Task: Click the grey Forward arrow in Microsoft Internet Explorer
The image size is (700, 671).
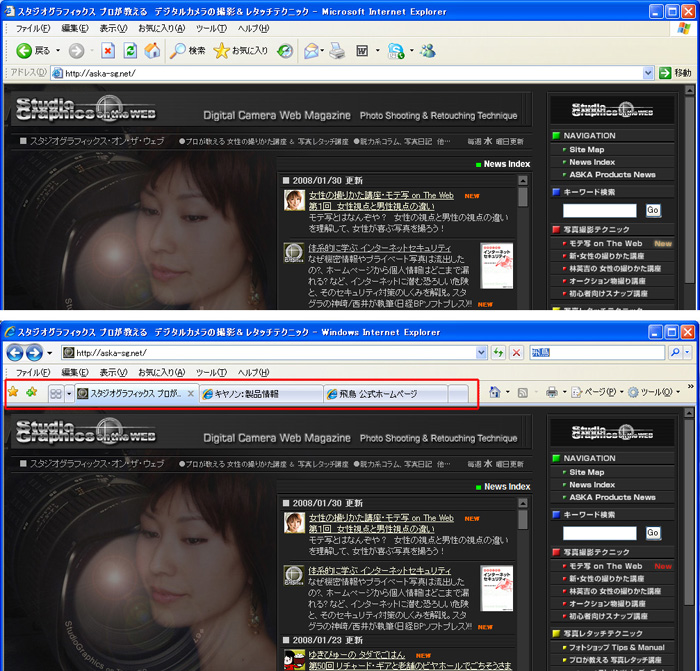Action: point(76,51)
